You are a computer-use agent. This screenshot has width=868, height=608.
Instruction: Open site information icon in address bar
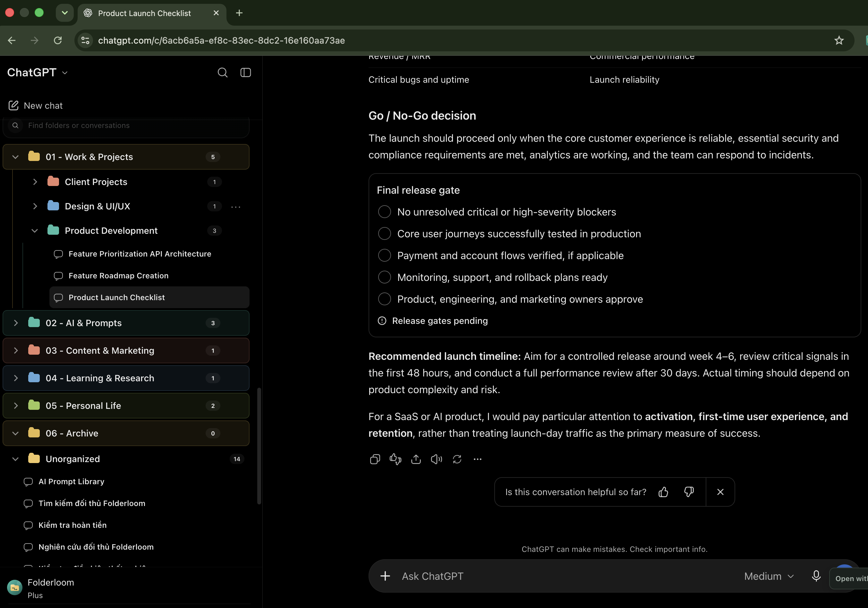86,40
